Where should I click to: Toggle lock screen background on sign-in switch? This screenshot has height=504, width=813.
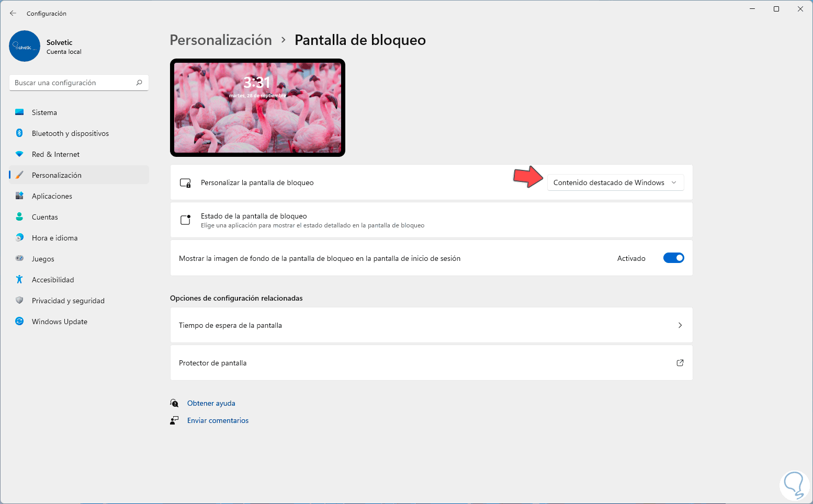[x=674, y=258]
